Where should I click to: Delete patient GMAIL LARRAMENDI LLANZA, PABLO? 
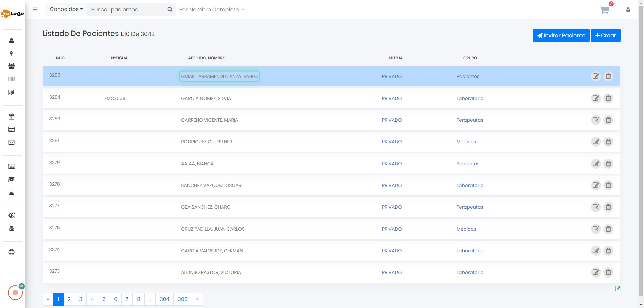(x=608, y=76)
